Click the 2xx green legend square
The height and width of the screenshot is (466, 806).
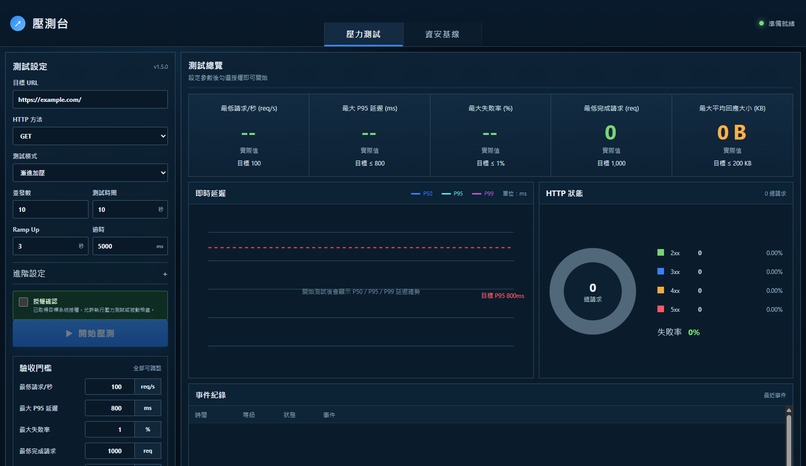click(x=661, y=252)
